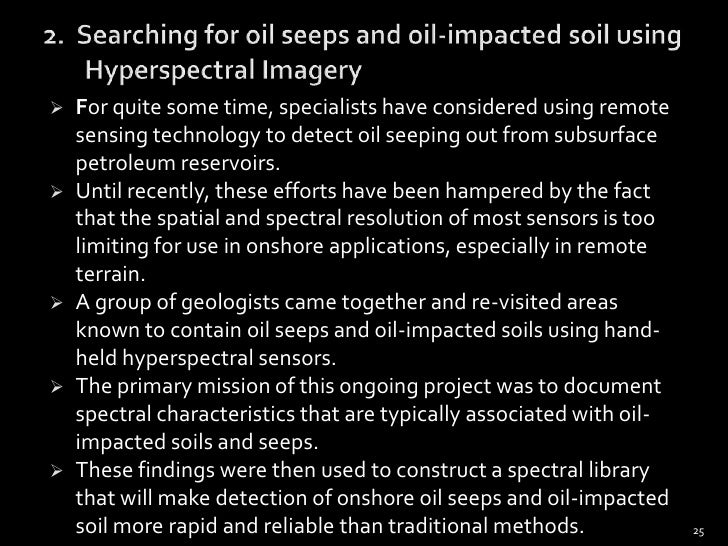
Task: Click the text 'impacted soils and seeps.'
Action: pos(197,442)
